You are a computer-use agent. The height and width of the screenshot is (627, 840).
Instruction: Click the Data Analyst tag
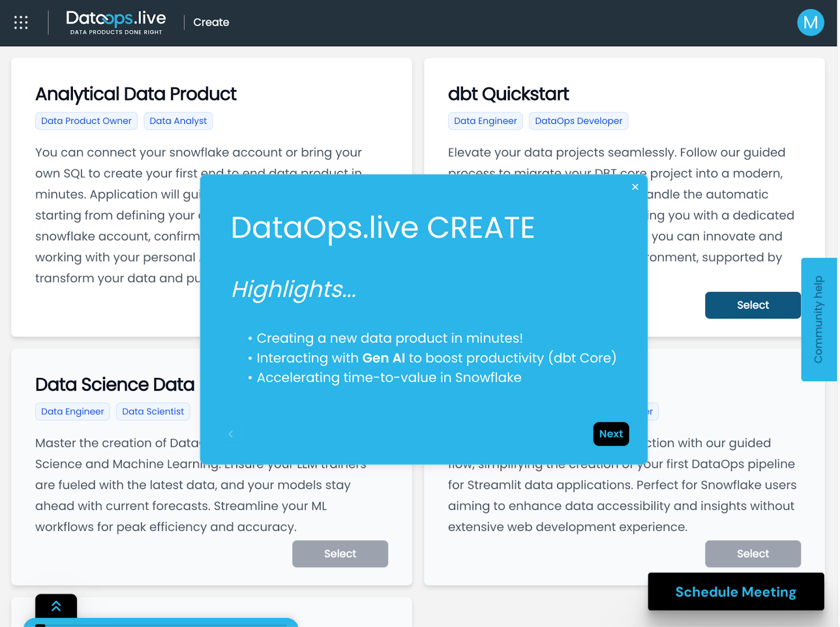178,121
